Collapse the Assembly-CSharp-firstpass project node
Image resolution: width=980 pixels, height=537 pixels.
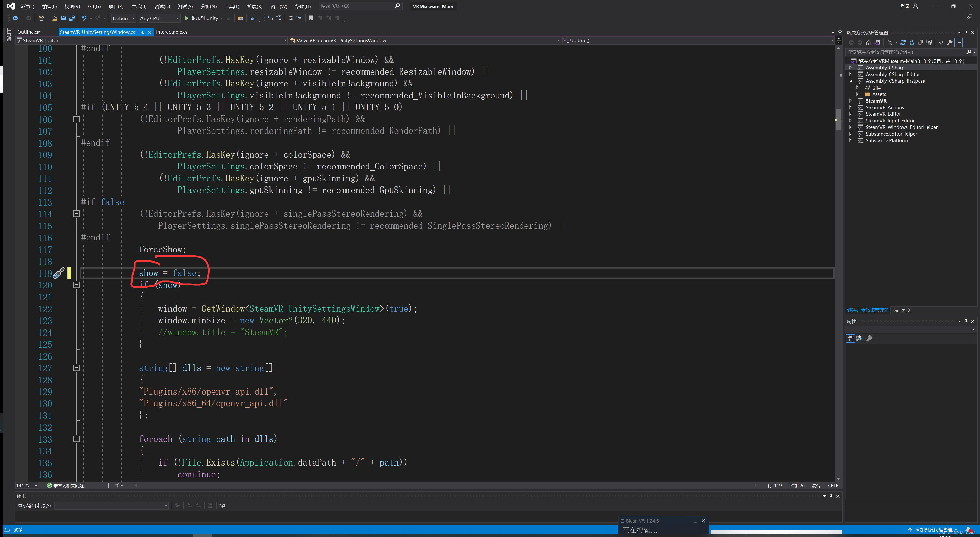pos(850,81)
